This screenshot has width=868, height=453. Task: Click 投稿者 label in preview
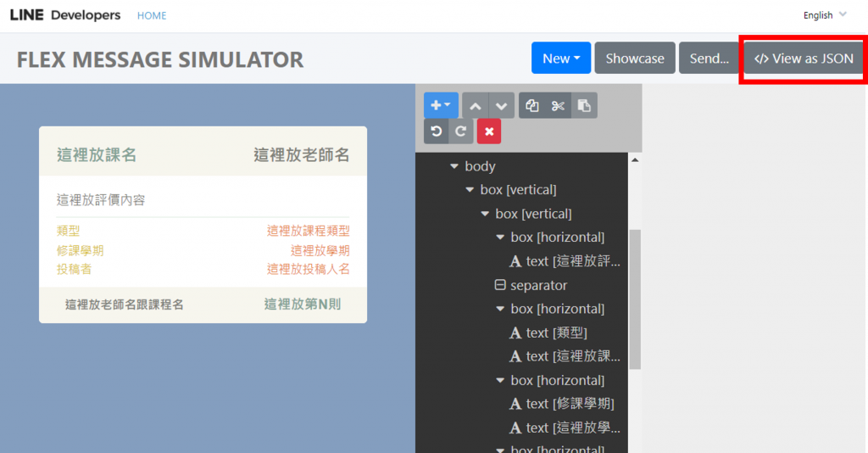coord(75,269)
